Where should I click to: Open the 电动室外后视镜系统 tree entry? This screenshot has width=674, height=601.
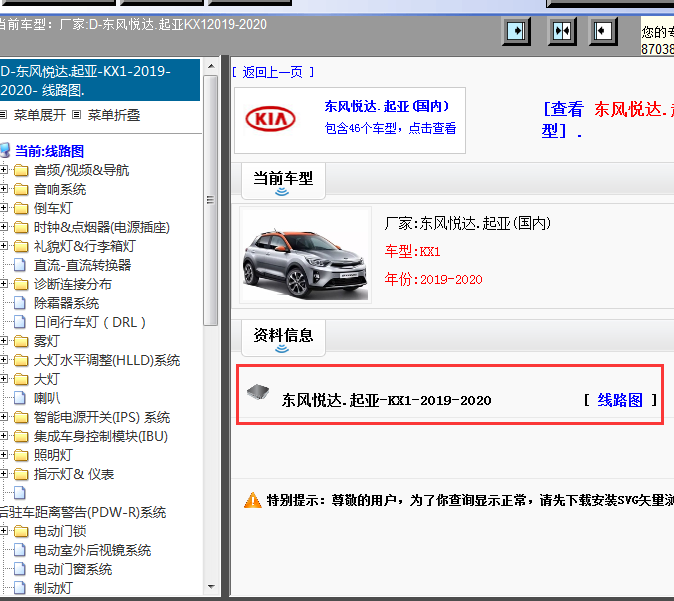pyautogui.click(x=92, y=550)
